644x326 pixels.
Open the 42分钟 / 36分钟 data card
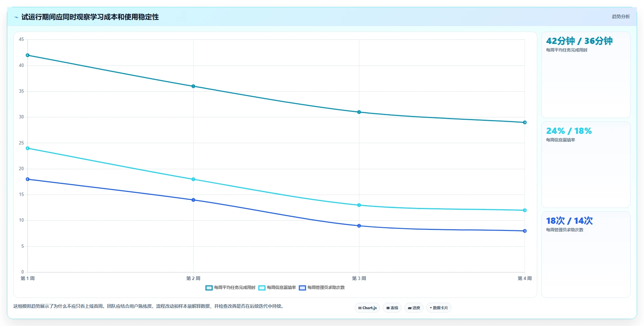[x=586, y=75]
